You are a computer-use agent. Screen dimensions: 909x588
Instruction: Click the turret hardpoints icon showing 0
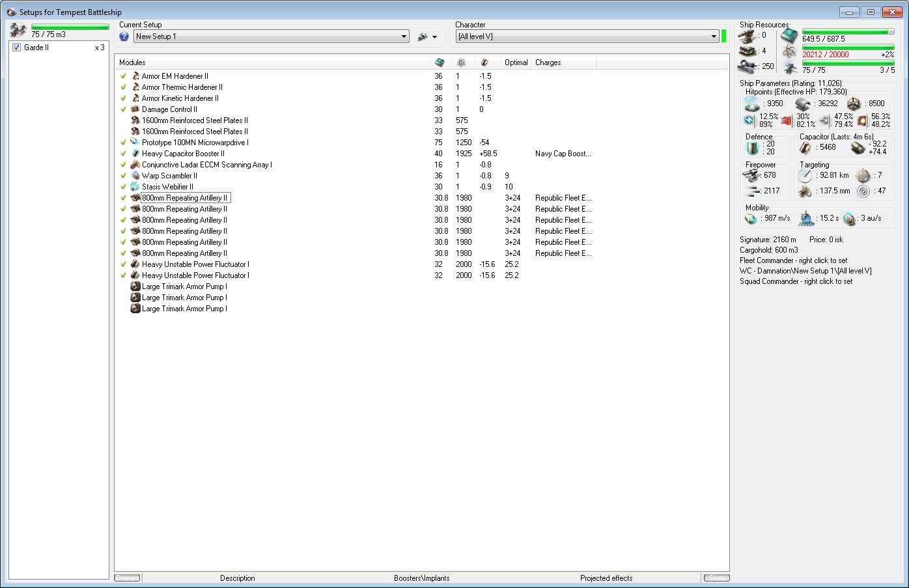pos(747,35)
